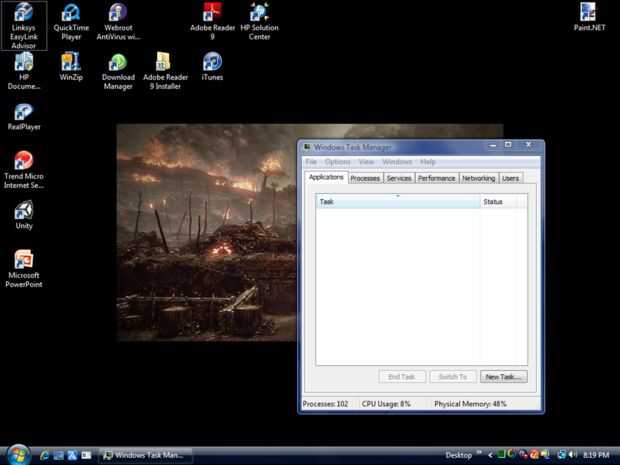Viewport: 620px width, 465px height.
Task: Click the Desktop toolbar label on taskbar
Action: pyautogui.click(x=459, y=455)
